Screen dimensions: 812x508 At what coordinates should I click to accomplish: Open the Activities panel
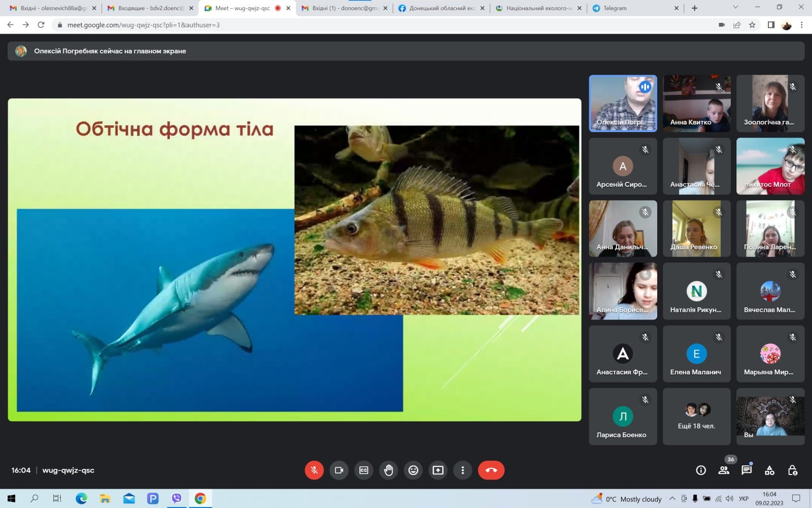[x=769, y=470]
